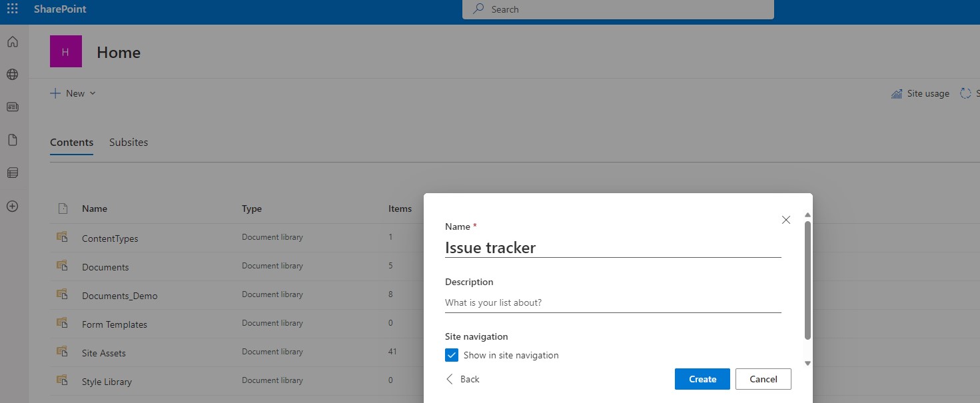Close the create list dialog
The height and width of the screenshot is (403, 980).
click(x=786, y=220)
